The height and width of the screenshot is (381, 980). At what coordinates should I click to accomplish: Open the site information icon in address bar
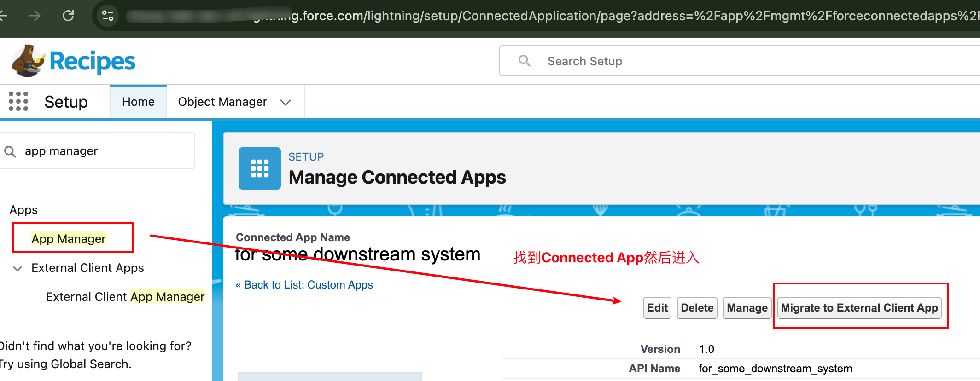[x=108, y=16]
